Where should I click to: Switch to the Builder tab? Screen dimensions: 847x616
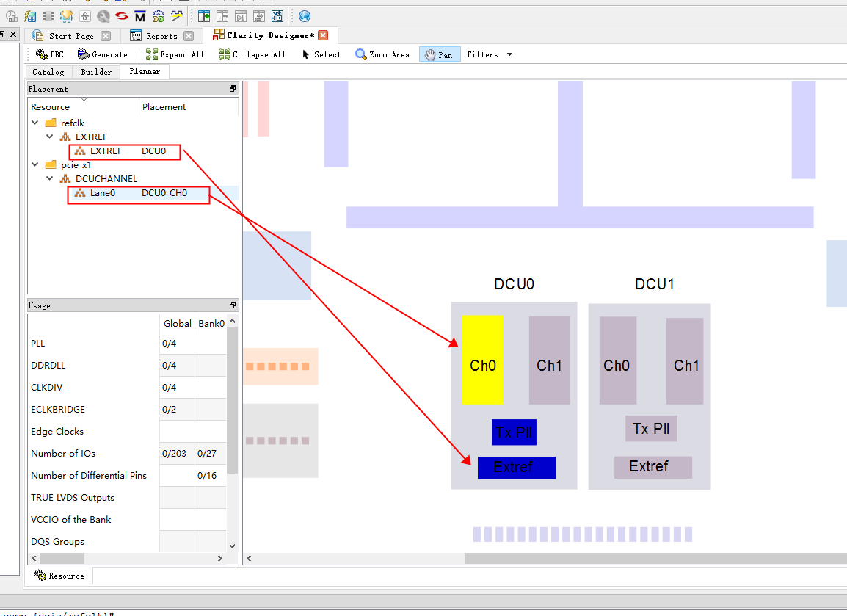[96, 72]
